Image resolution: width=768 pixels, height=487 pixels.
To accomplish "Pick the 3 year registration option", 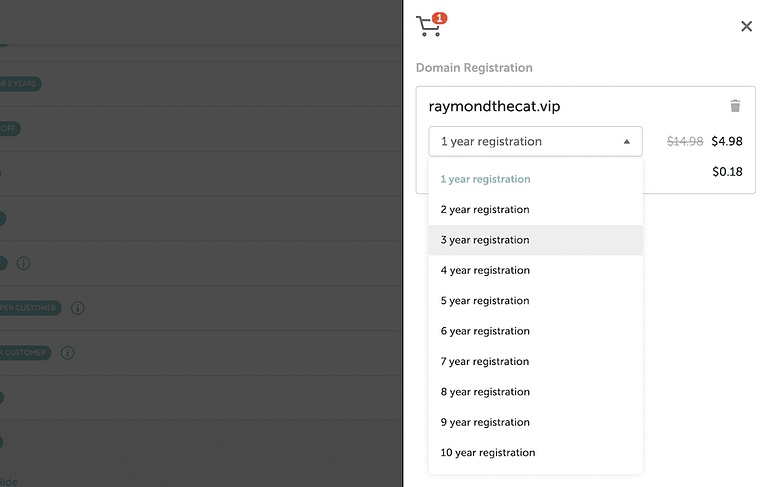I will (485, 240).
